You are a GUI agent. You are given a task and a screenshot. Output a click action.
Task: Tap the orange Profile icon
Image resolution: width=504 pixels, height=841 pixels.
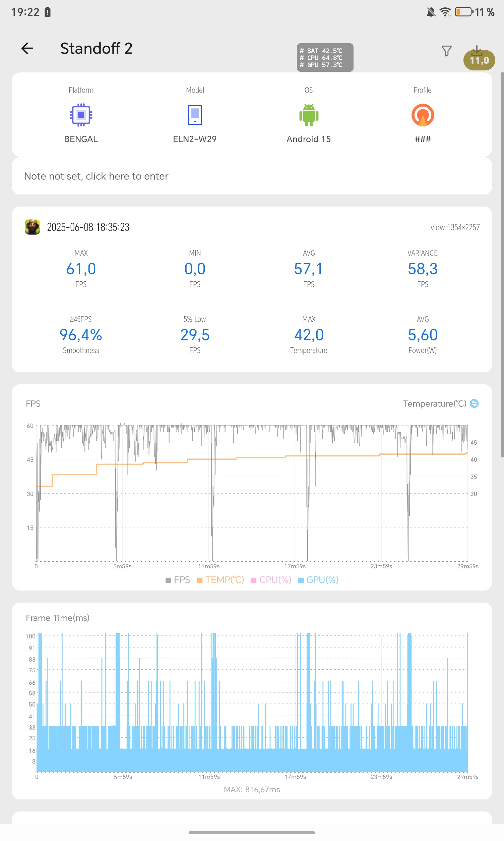423,115
